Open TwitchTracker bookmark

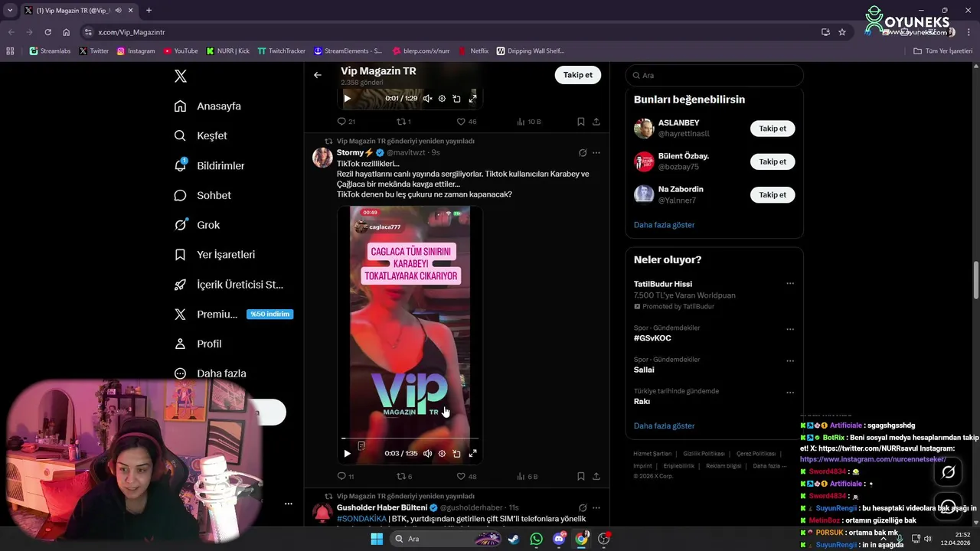coord(281,51)
